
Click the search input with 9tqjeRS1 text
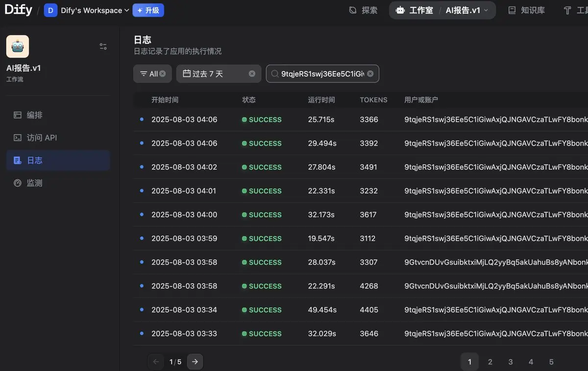pyautogui.click(x=322, y=74)
